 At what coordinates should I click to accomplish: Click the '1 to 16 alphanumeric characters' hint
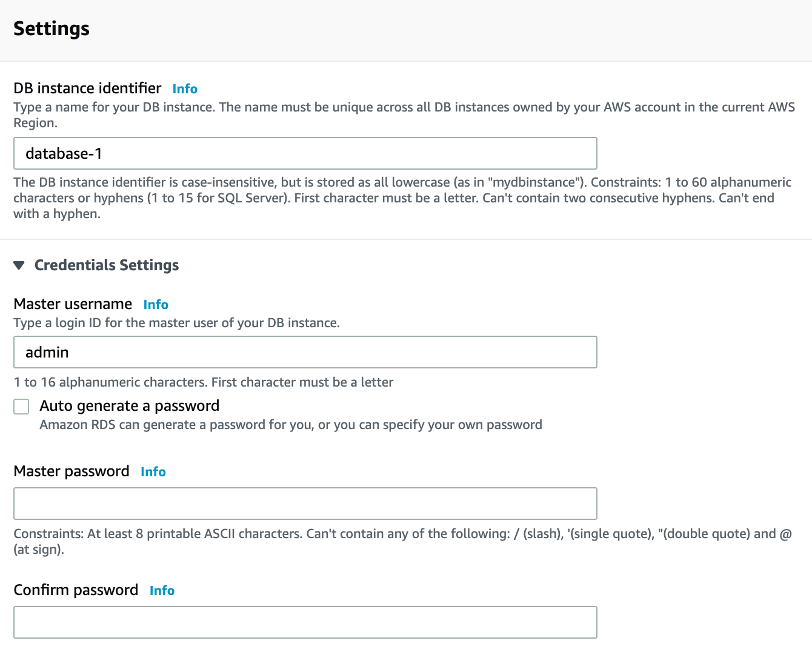tap(203, 382)
